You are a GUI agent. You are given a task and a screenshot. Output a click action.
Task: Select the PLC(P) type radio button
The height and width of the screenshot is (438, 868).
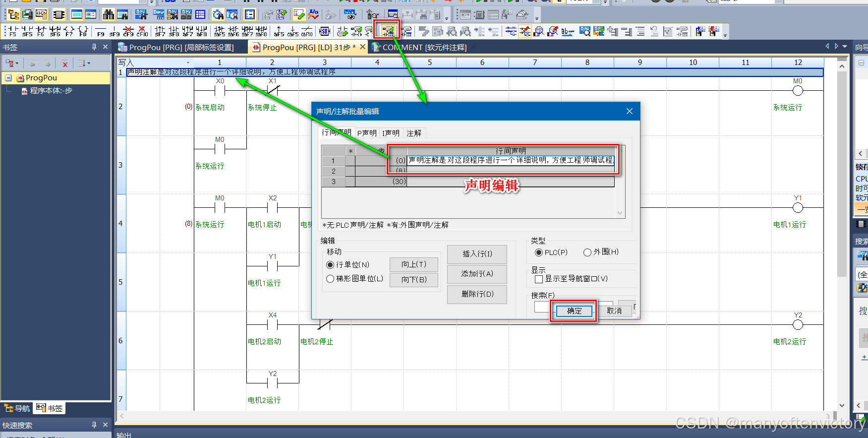point(539,252)
